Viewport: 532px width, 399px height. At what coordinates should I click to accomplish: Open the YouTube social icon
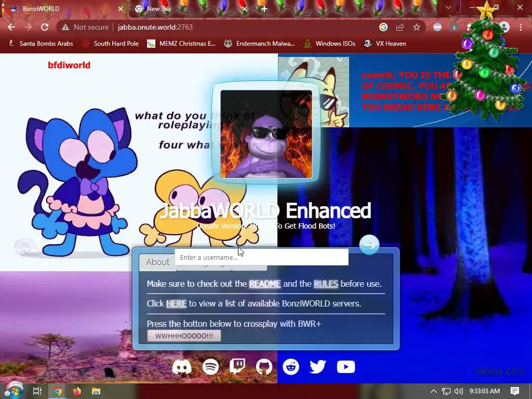[345, 367]
